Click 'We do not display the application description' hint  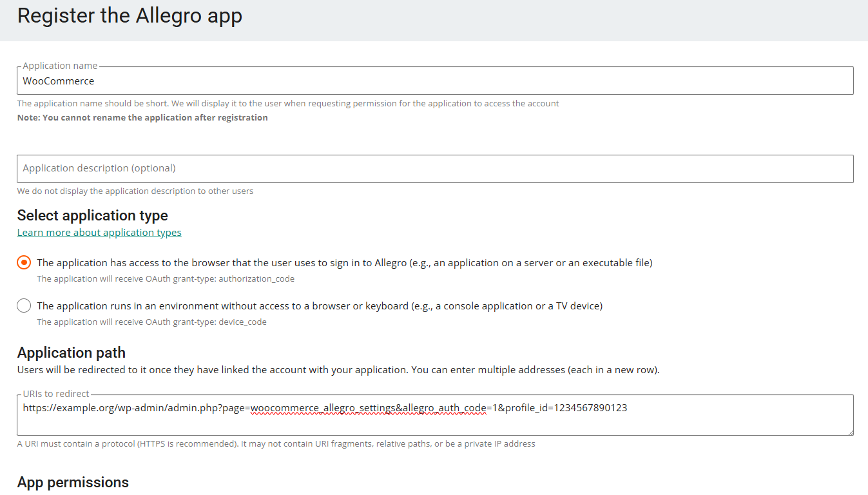[x=135, y=191]
